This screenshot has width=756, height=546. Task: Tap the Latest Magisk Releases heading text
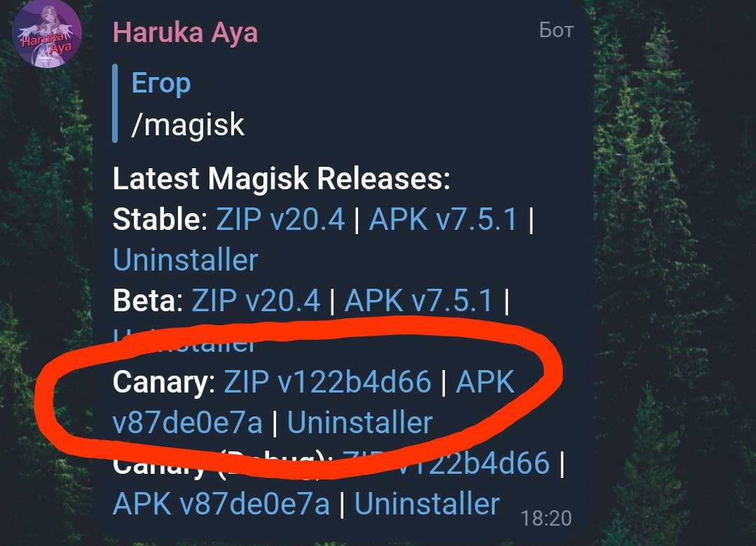[282, 179]
